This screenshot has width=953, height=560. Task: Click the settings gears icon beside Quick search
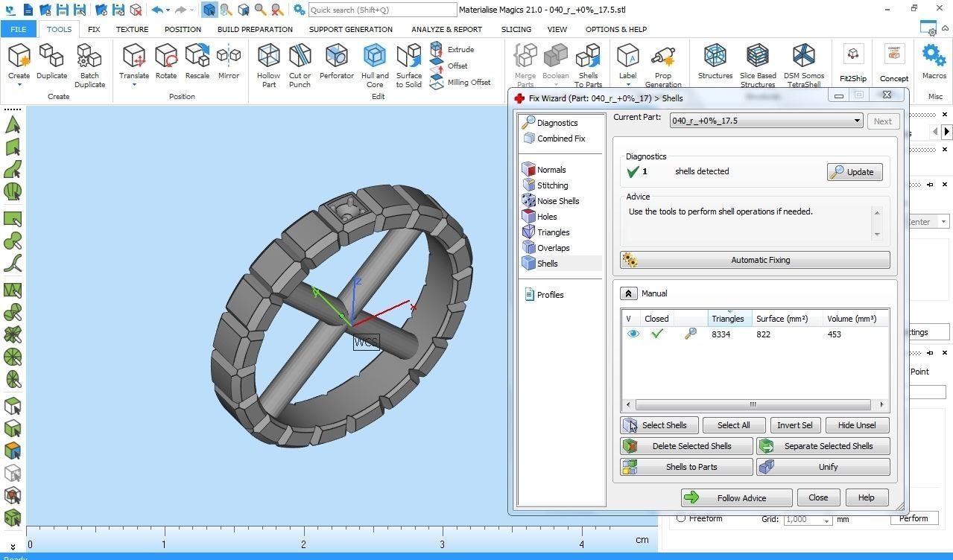299,10
